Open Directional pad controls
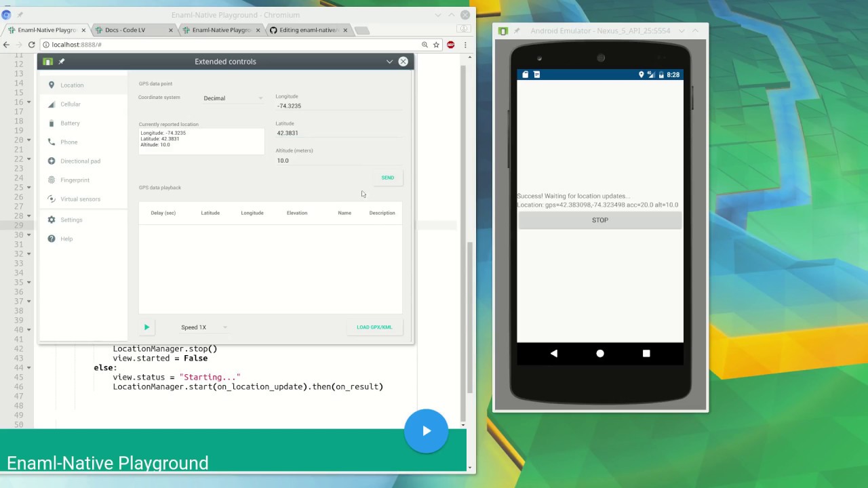Viewport: 868px width, 488px height. click(x=80, y=161)
